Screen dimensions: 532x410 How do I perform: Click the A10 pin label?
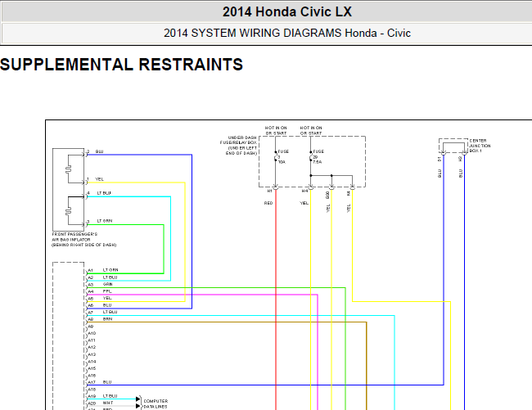click(x=92, y=333)
